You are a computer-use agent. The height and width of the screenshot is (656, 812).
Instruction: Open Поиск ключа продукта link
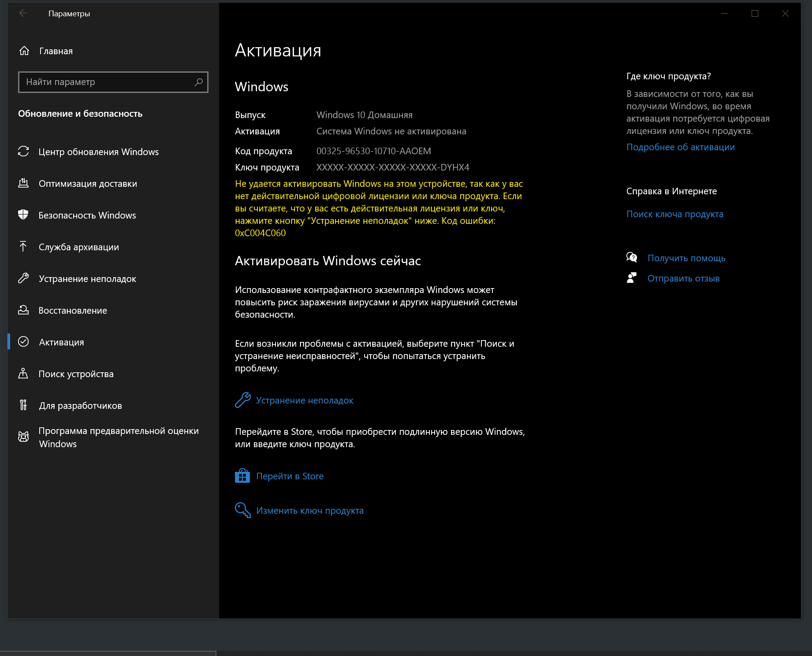point(675,214)
